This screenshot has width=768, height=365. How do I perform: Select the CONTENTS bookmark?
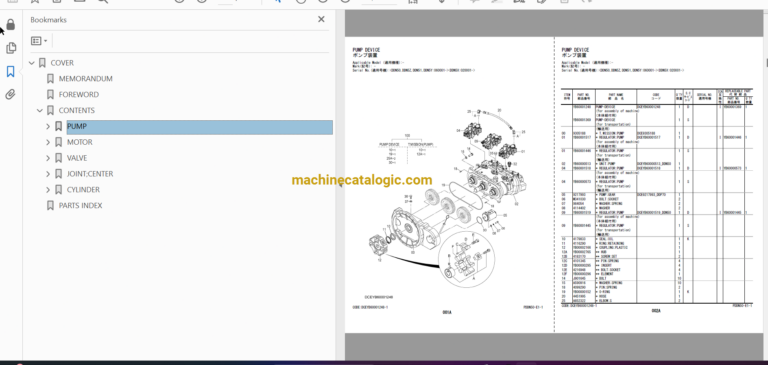(76, 111)
